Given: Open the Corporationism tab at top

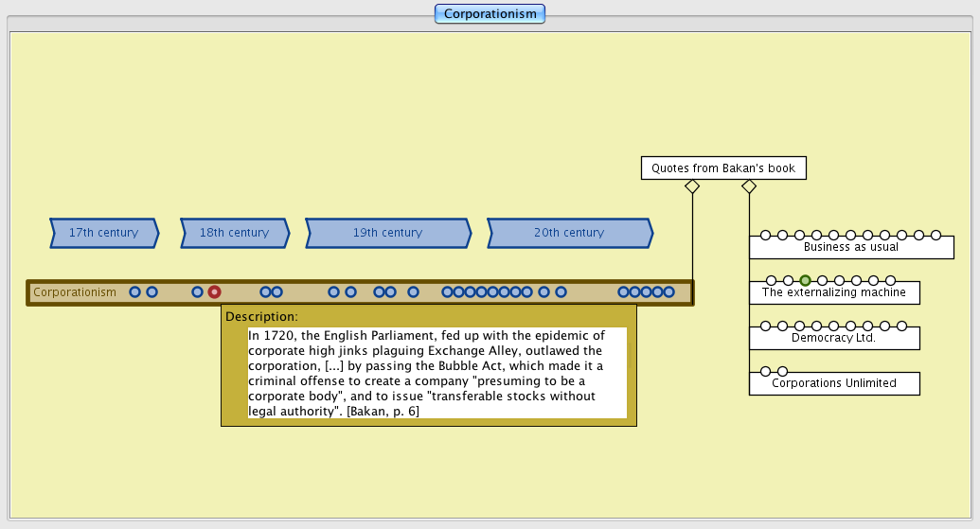Looking at the screenshot, I should pyautogui.click(x=490, y=13).
